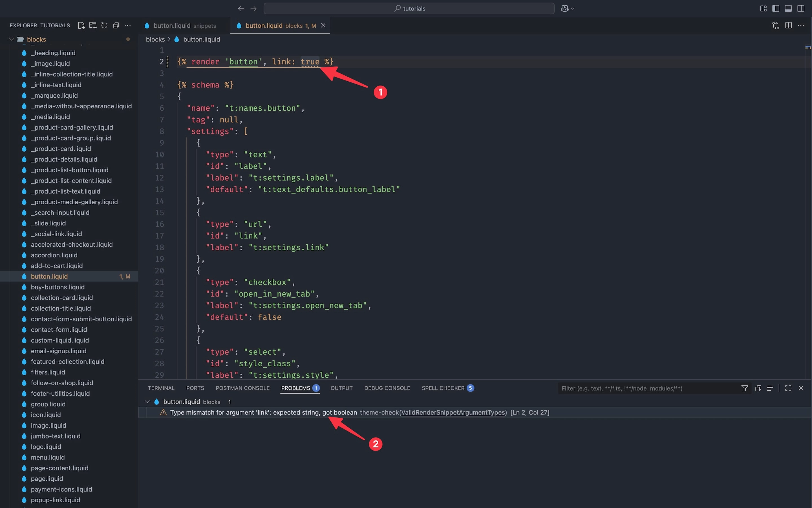Open email-signup.liquid file

coord(58,351)
